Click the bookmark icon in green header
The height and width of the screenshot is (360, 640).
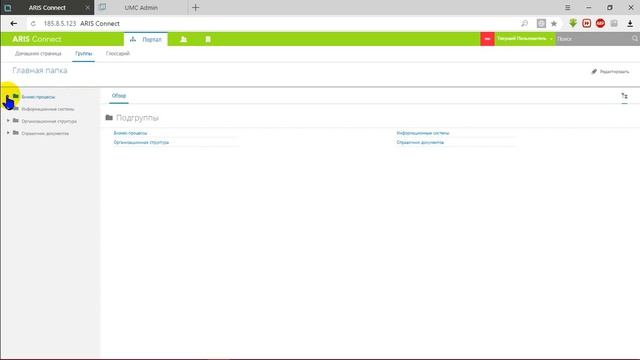pyautogui.click(x=208, y=39)
